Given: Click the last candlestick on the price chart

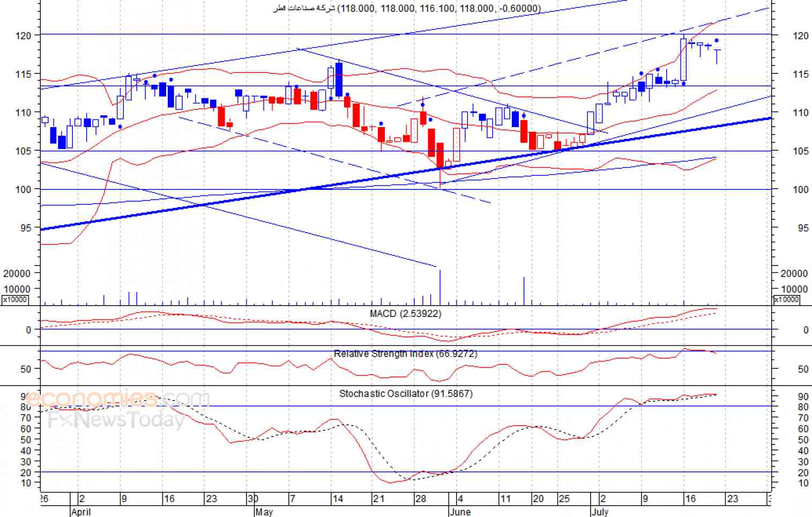Looking at the screenshot, I should tap(717, 56).
